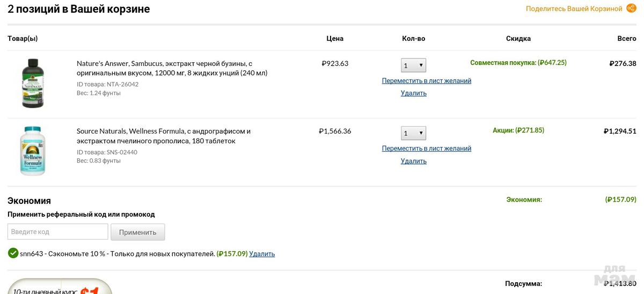Click the 10-day course $1 banner
Image resolution: width=644 pixels, height=294 pixels.
[x=59, y=287]
